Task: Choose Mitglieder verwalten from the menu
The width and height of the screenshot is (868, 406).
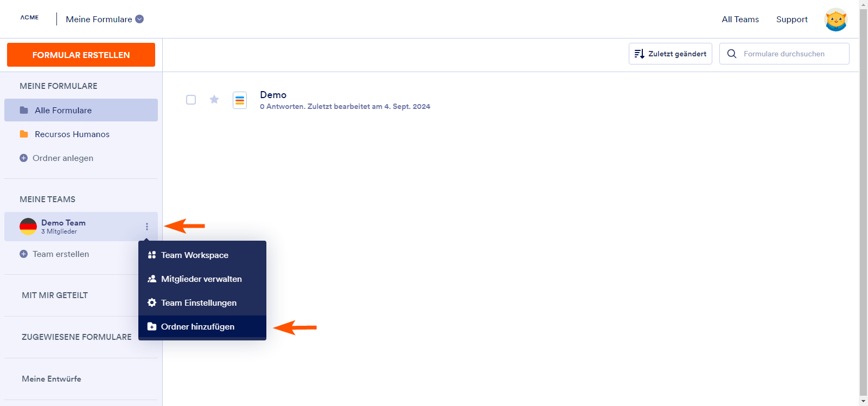Action: pos(202,279)
